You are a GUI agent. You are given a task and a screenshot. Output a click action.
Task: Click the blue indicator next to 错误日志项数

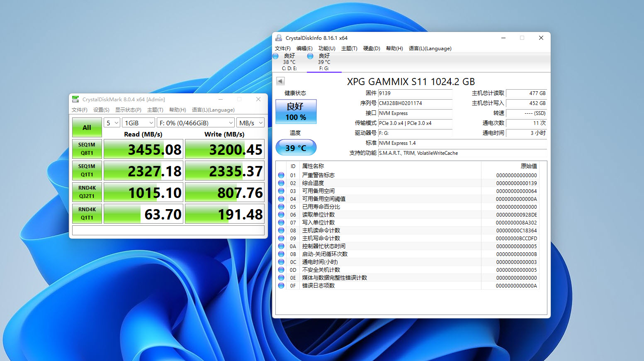281,285
